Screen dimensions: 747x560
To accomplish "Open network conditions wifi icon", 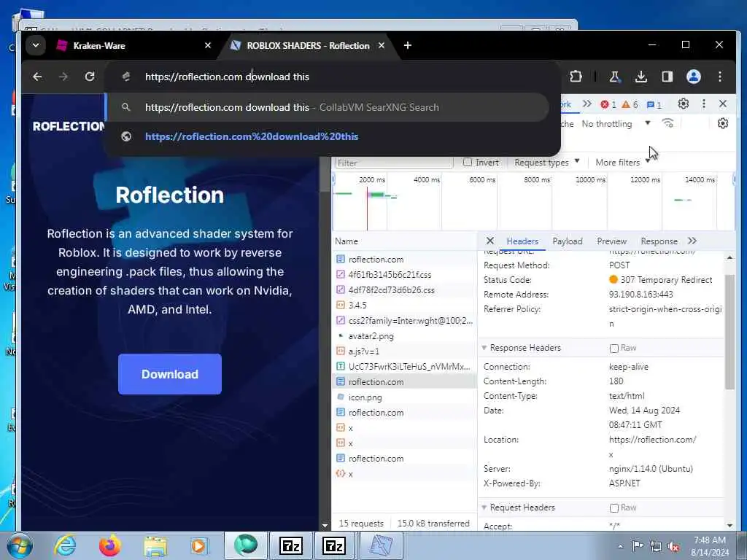I will (668, 123).
